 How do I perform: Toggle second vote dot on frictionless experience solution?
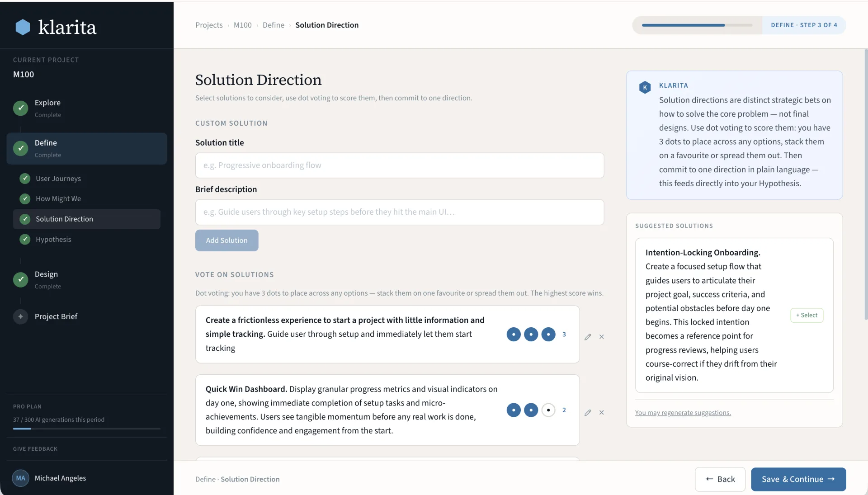(531, 335)
